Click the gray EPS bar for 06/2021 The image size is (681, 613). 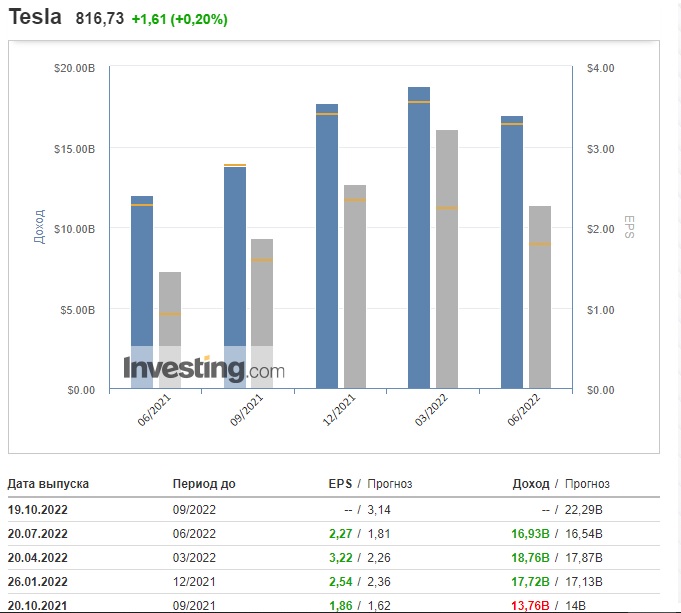170,330
